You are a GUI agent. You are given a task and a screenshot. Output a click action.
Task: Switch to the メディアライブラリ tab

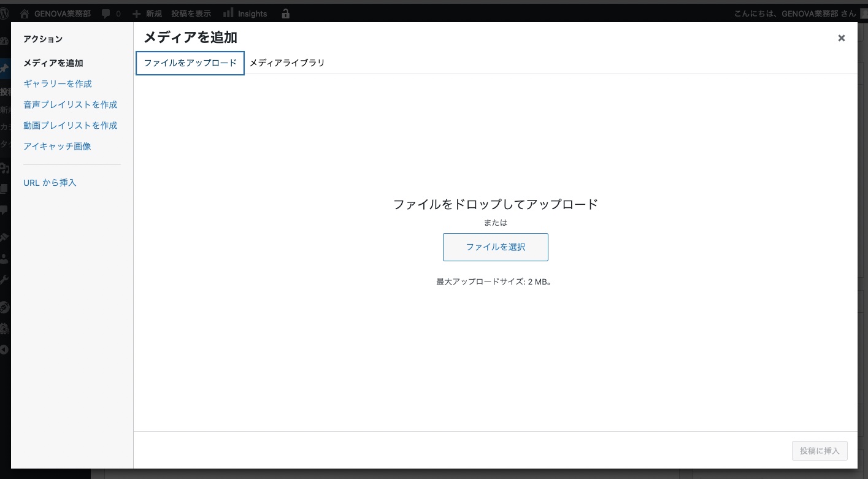[287, 63]
